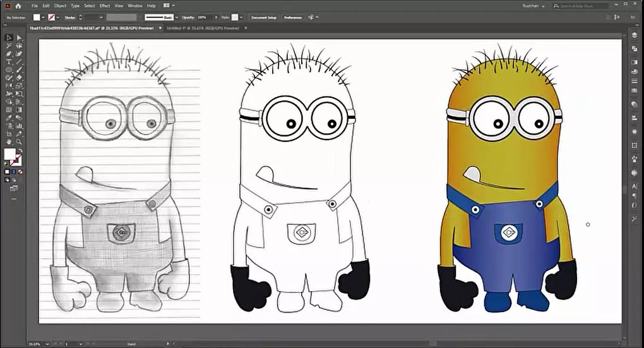Choose the Gradient tool
644x348 pixels.
coord(19,110)
